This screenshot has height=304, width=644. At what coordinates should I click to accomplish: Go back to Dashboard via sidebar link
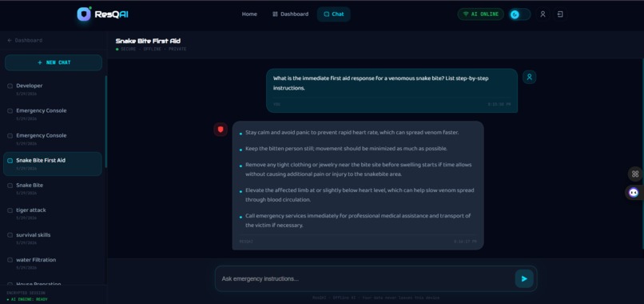point(25,40)
